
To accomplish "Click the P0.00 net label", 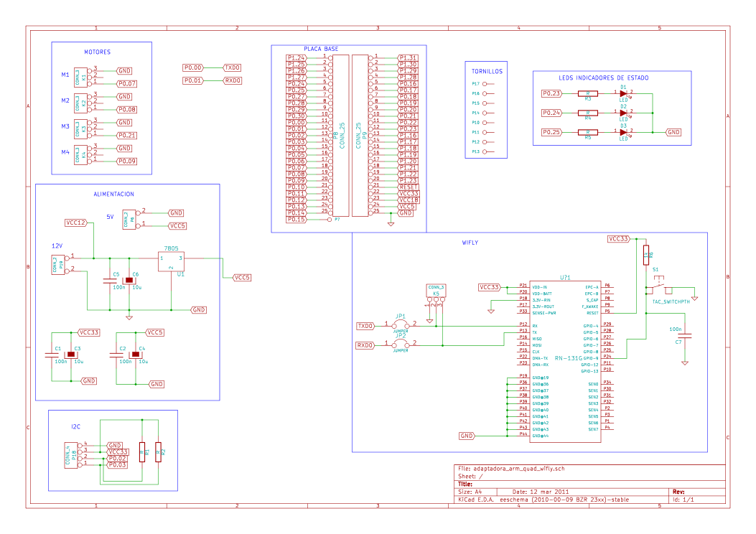I will (x=192, y=67).
